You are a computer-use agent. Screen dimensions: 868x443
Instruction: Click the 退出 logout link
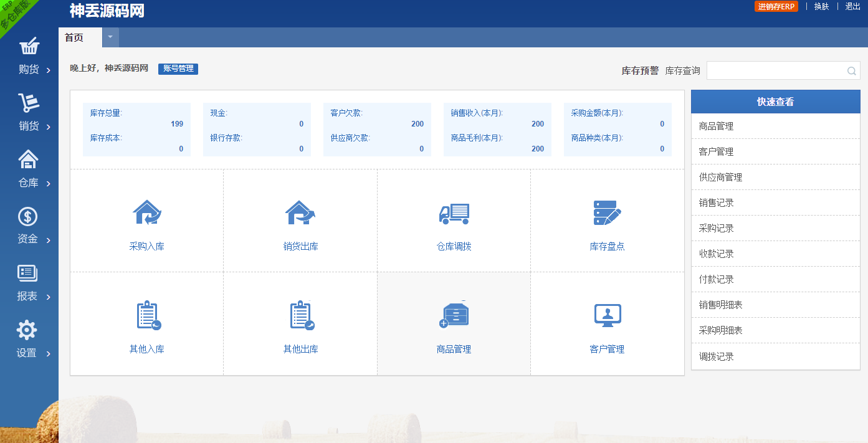click(852, 6)
